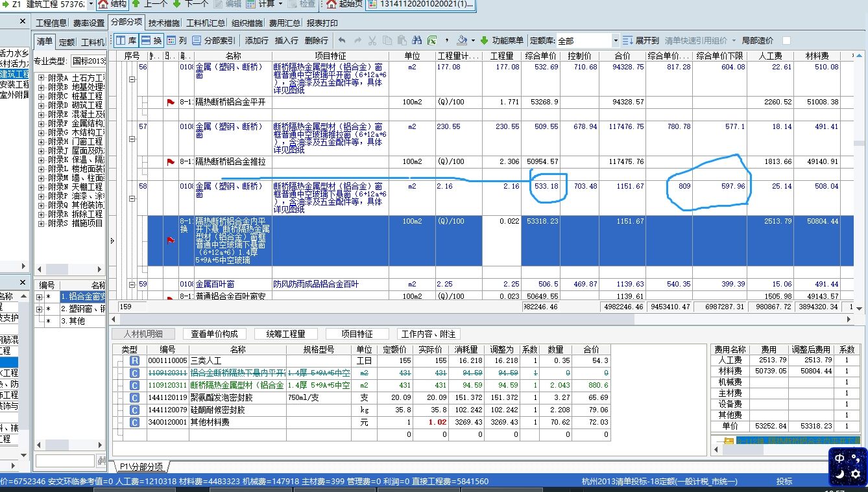Image resolution: width=868 pixels, height=492 pixels.
Task: Select the P1\分部分项 bottom sheet tab
Action: pos(140,466)
